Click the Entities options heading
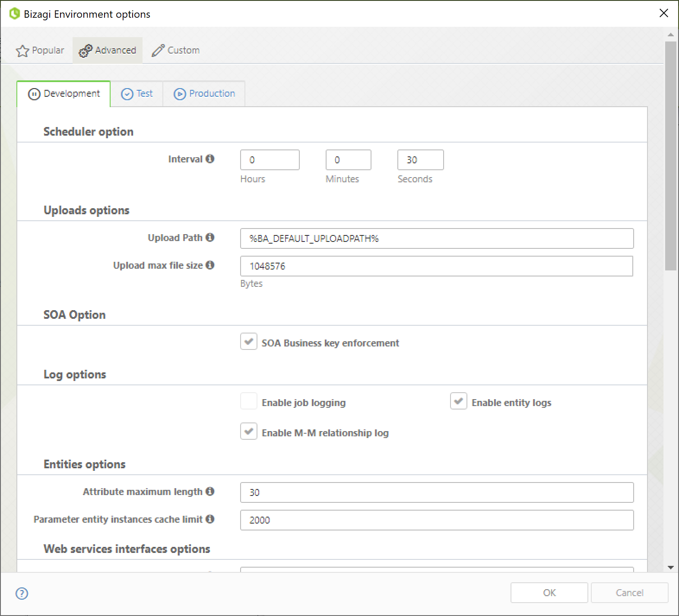Image resolution: width=679 pixels, height=616 pixels. pyautogui.click(x=85, y=464)
